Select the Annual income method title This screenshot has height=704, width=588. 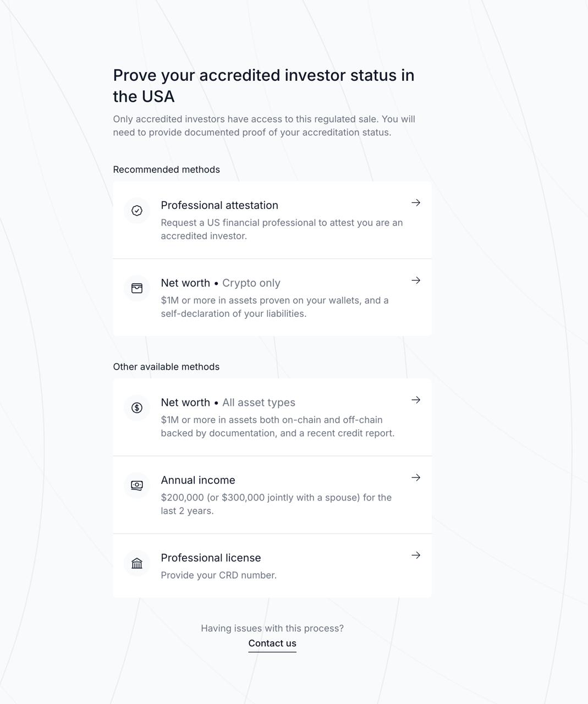point(198,480)
